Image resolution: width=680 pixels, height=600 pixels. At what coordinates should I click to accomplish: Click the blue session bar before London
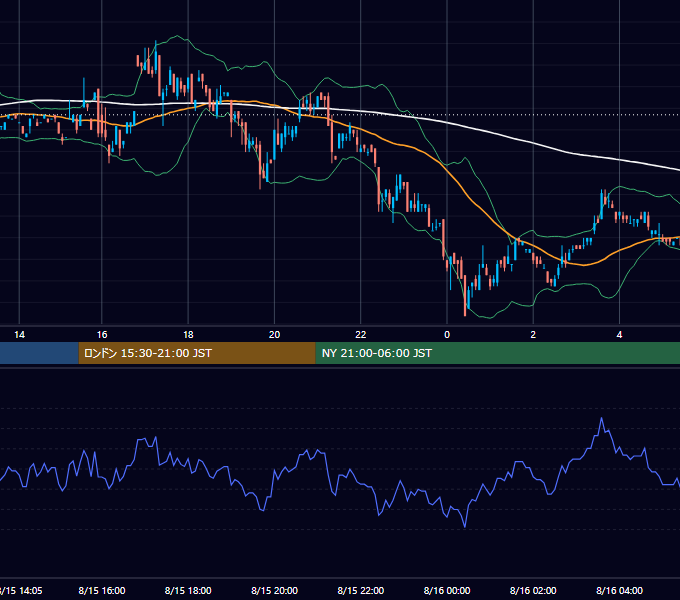39,353
